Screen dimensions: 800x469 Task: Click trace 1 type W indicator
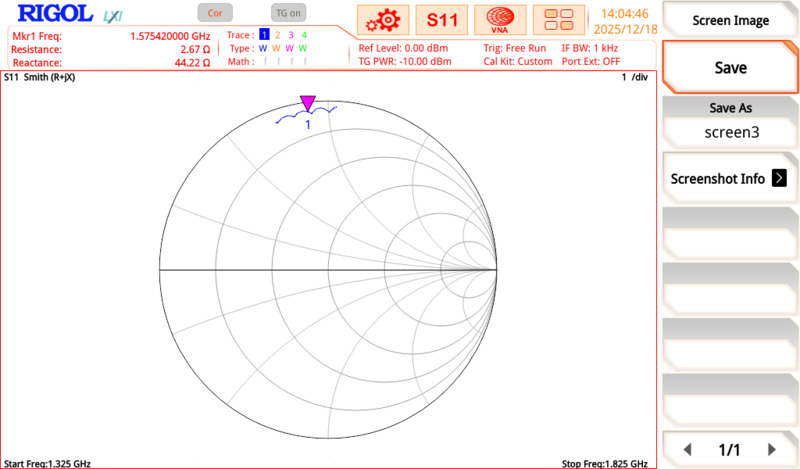point(263,48)
